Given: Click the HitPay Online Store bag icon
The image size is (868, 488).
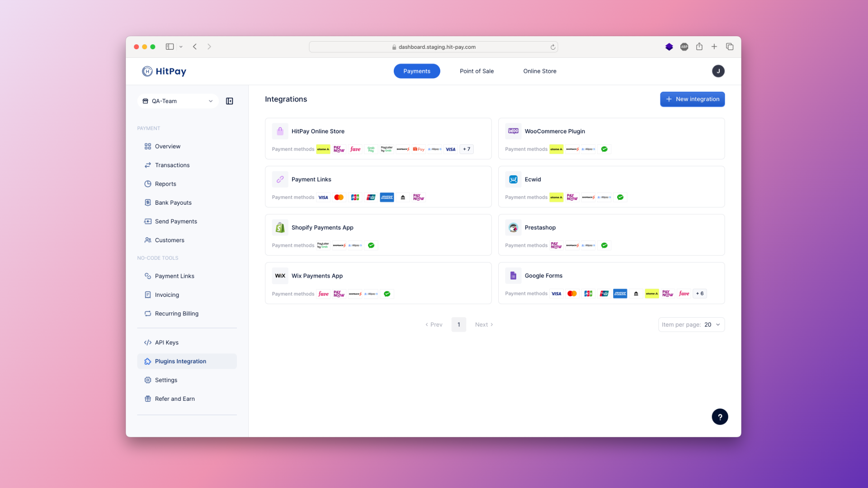Looking at the screenshot, I should [x=280, y=131].
